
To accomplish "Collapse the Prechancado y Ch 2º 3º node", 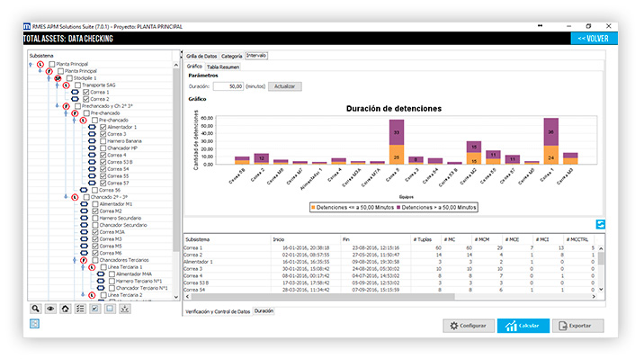I will (x=57, y=106).
